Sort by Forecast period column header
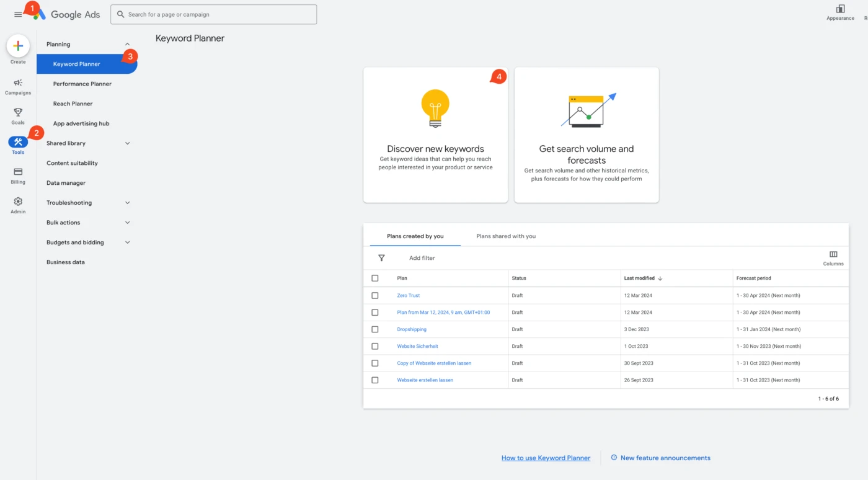The width and height of the screenshot is (868, 480). pyautogui.click(x=754, y=278)
